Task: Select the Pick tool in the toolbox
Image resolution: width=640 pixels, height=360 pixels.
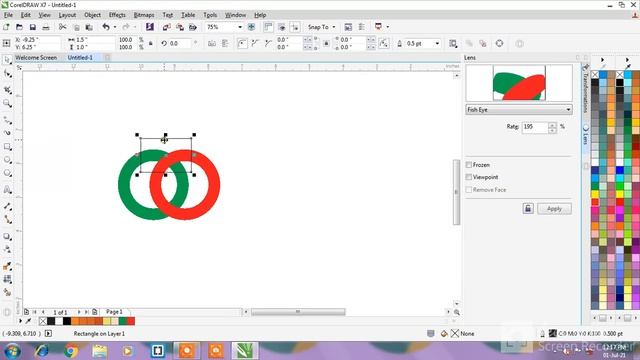Action: pos(7,60)
